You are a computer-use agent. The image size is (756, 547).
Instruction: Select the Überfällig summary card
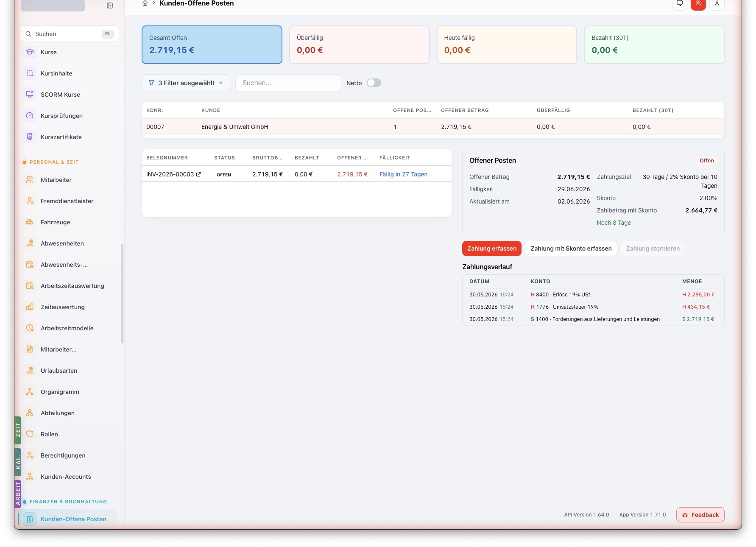click(x=359, y=45)
